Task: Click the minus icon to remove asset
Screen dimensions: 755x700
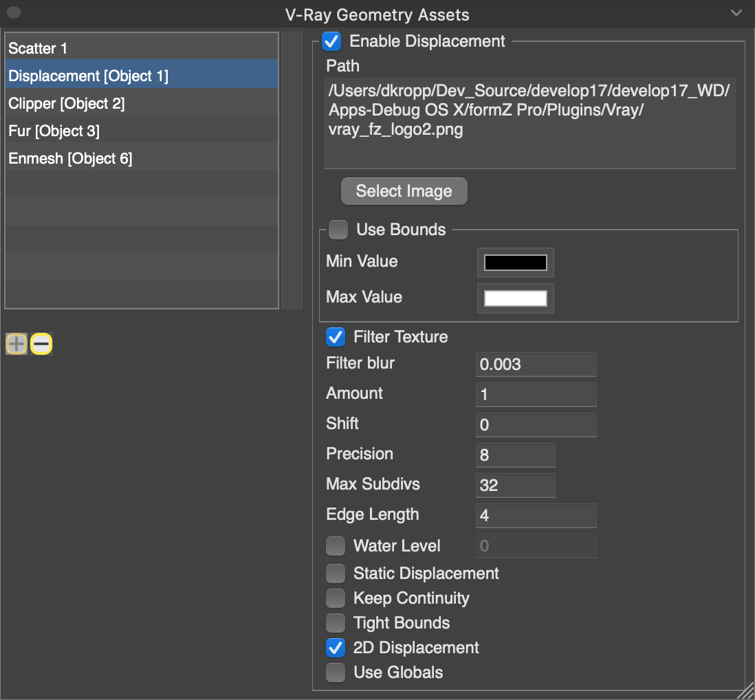Action: [41, 344]
